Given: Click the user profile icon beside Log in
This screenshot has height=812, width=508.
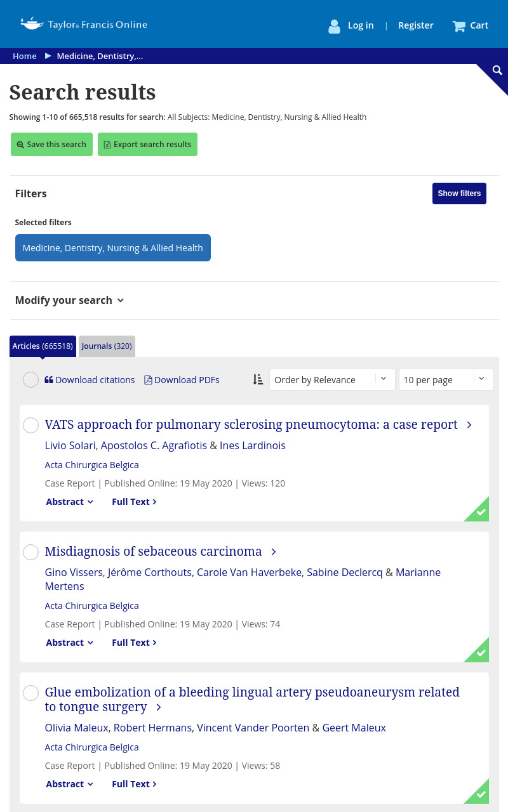Looking at the screenshot, I should pos(334,26).
